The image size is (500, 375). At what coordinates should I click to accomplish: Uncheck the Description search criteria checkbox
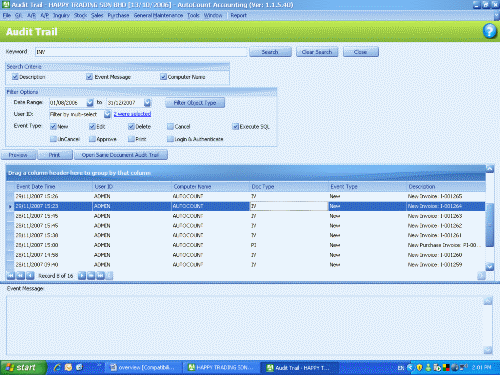tap(15, 77)
